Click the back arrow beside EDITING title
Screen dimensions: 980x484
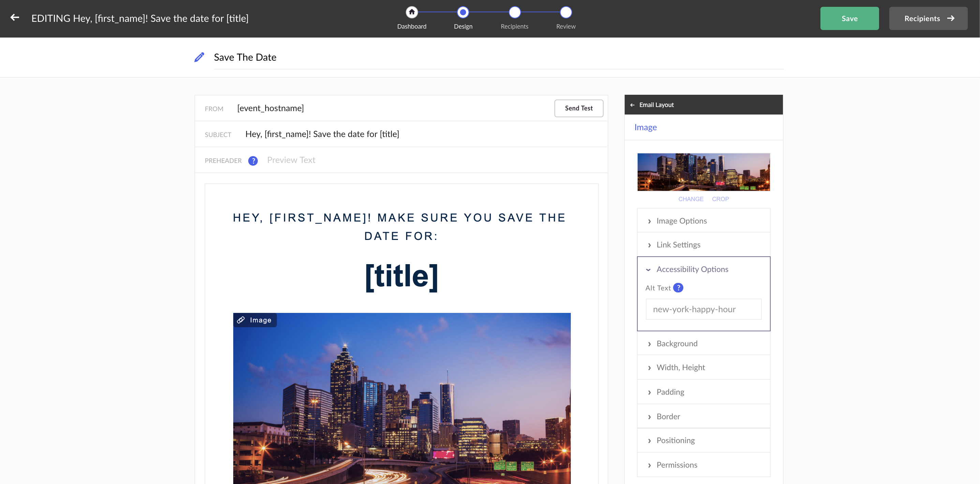[x=15, y=17]
